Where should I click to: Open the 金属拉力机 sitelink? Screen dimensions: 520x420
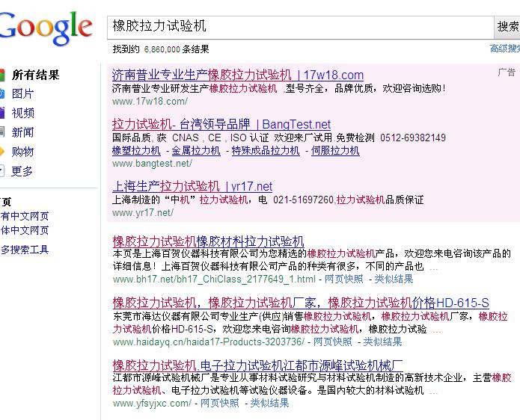[x=196, y=151]
